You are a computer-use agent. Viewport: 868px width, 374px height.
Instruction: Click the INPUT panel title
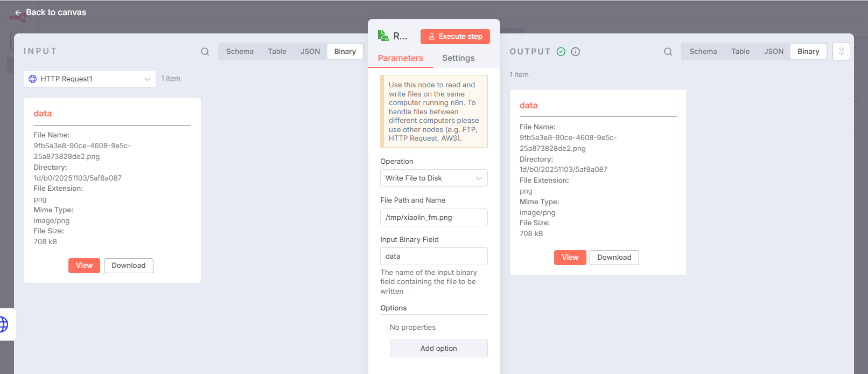tap(40, 51)
